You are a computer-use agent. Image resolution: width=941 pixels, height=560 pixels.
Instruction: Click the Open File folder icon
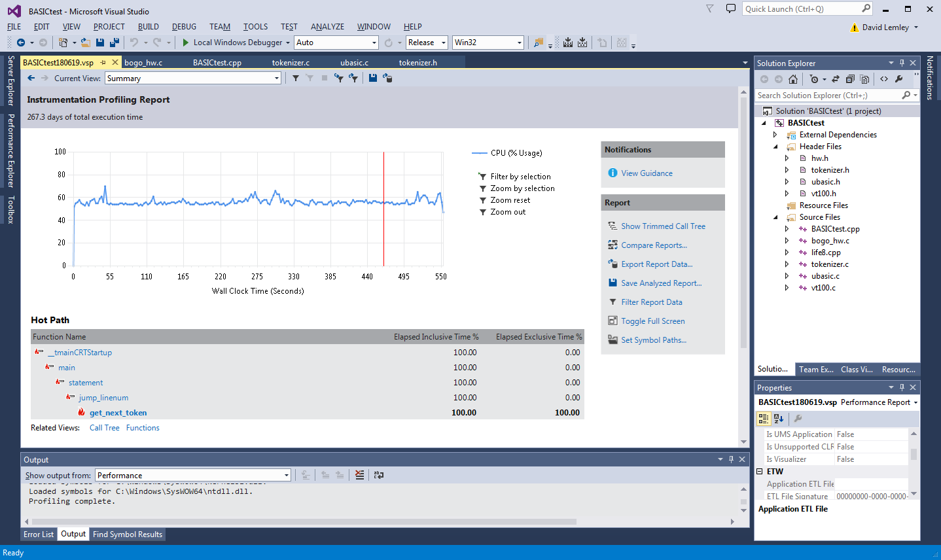(85, 43)
